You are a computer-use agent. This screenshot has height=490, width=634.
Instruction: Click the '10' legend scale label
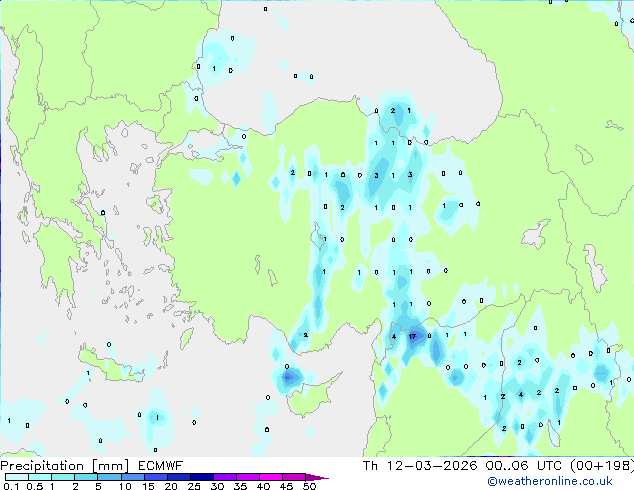(x=125, y=486)
